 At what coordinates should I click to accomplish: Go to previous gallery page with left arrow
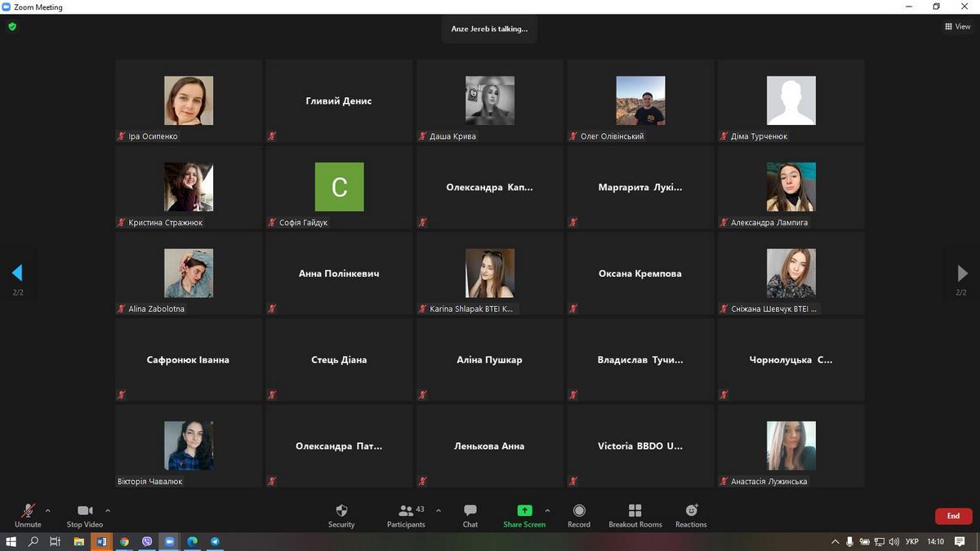17,273
